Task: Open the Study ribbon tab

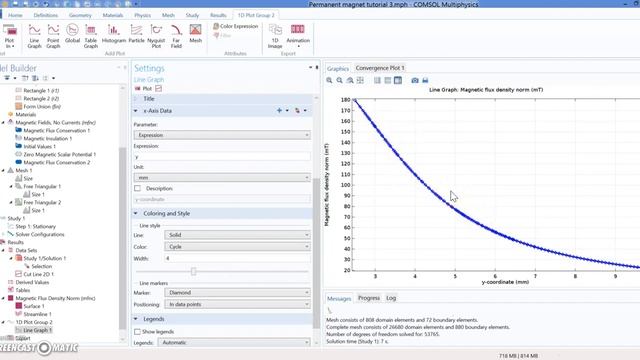Action: pos(192,15)
